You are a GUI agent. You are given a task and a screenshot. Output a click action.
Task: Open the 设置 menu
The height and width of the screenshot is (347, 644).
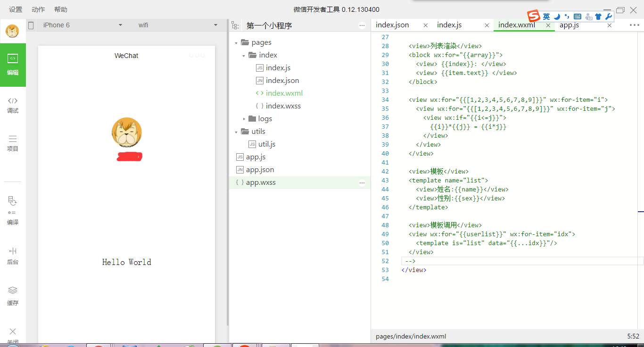(16, 9)
